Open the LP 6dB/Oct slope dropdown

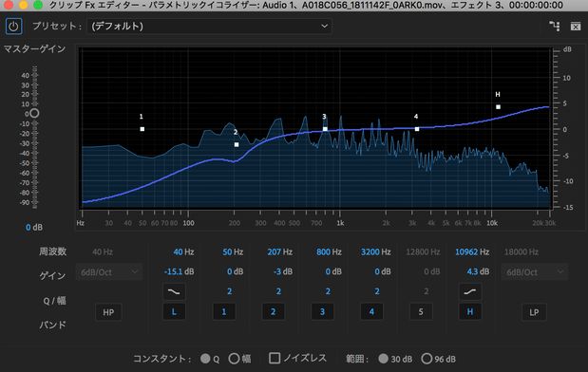[535, 272]
